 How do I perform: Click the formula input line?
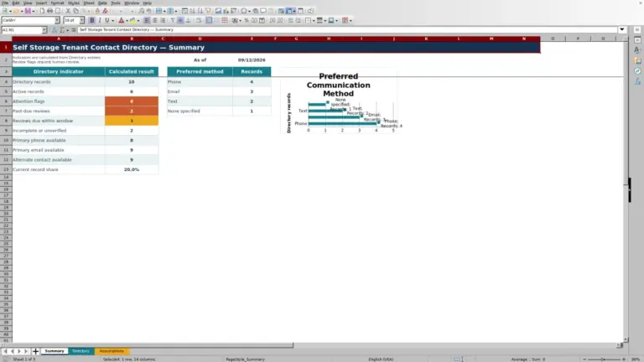pos(347,30)
